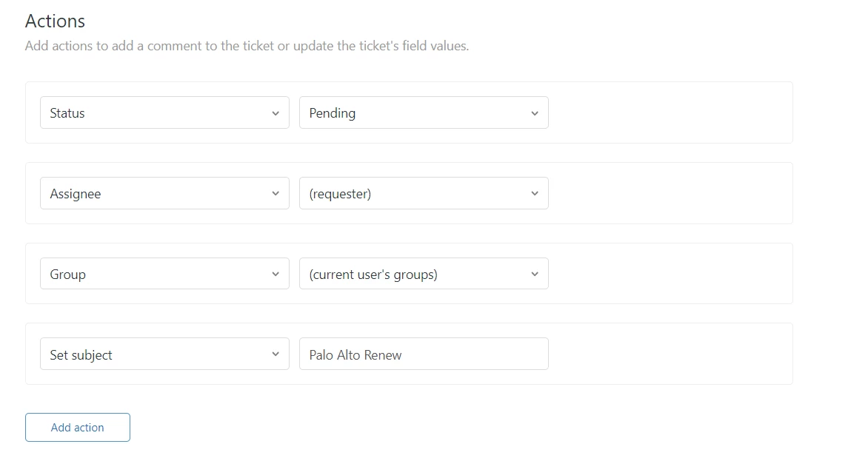Open the (current user's groups) value dropdown
This screenshot has width=868, height=461.
coord(415,275)
